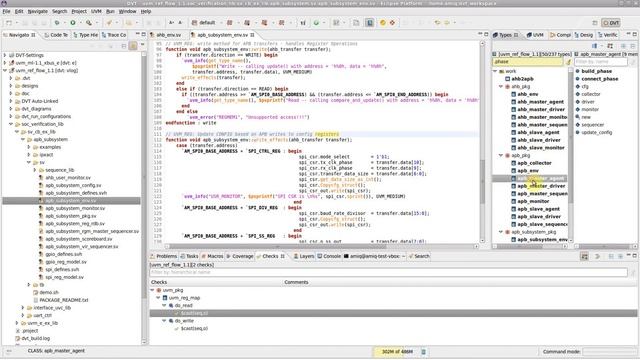Screen dimensions: 640x360
Task: Switch to the Type Hie tab
Action: (85, 35)
